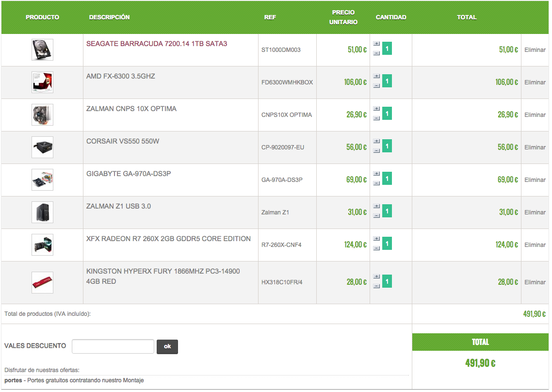
Task: Open XFX RADEON R7 260X product link
Action: pyautogui.click(x=169, y=239)
